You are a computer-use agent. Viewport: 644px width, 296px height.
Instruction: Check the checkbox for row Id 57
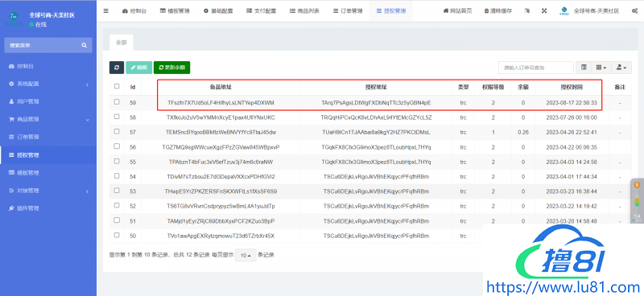click(117, 131)
